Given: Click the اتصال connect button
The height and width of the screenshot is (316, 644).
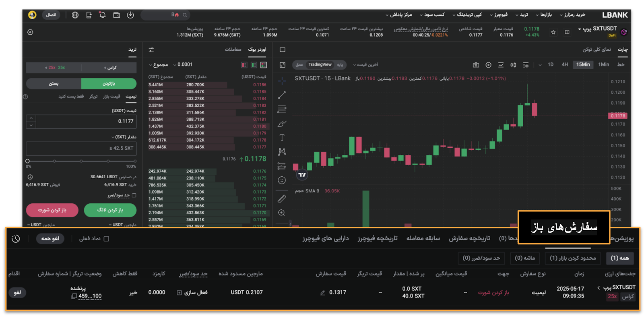Looking at the screenshot, I should [x=51, y=15].
